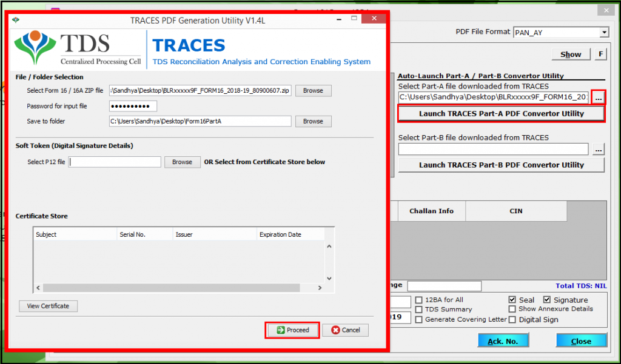Click the text field left of Total TDS

[x=445, y=286]
